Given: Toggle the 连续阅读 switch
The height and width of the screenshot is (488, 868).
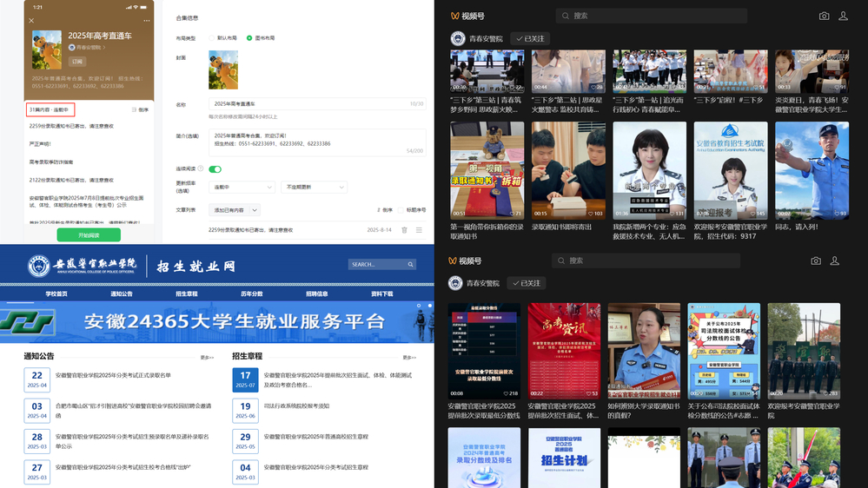Looking at the screenshot, I should click(215, 169).
